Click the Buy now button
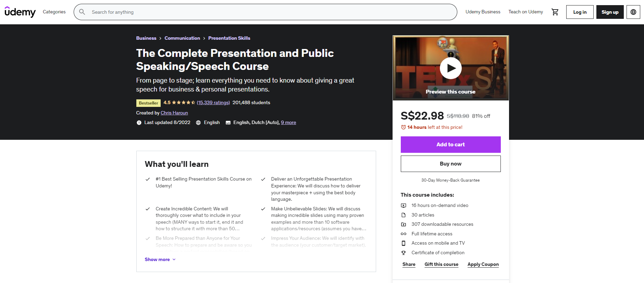 click(450, 164)
